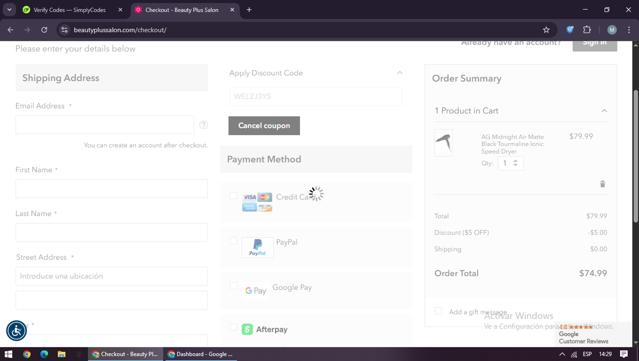Close the Verify Codes SimplyCodes tab

[120, 10]
